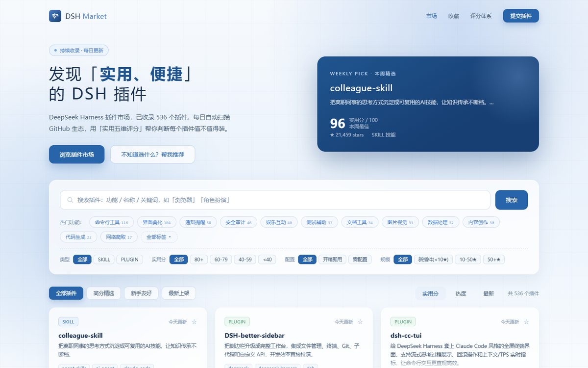The width and height of the screenshot is (588, 368).
Task: Open DSH-better-sidebar card title
Action: coord(254,336)
